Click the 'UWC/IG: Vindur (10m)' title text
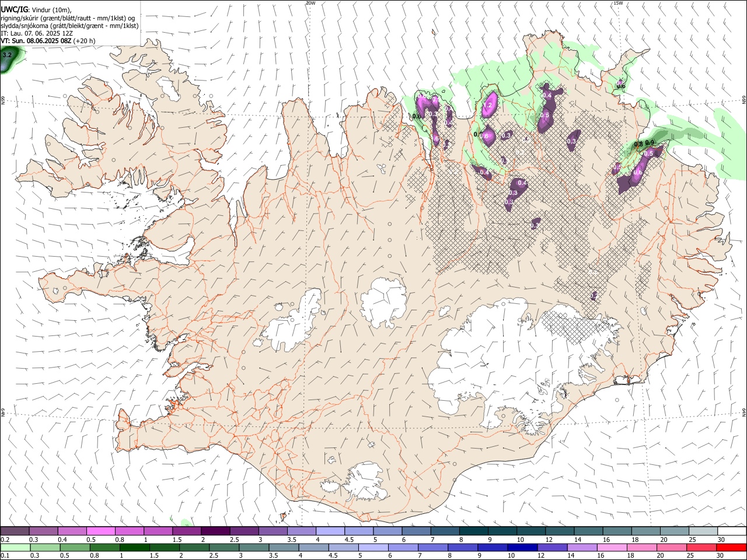 [x=36, y=10]
